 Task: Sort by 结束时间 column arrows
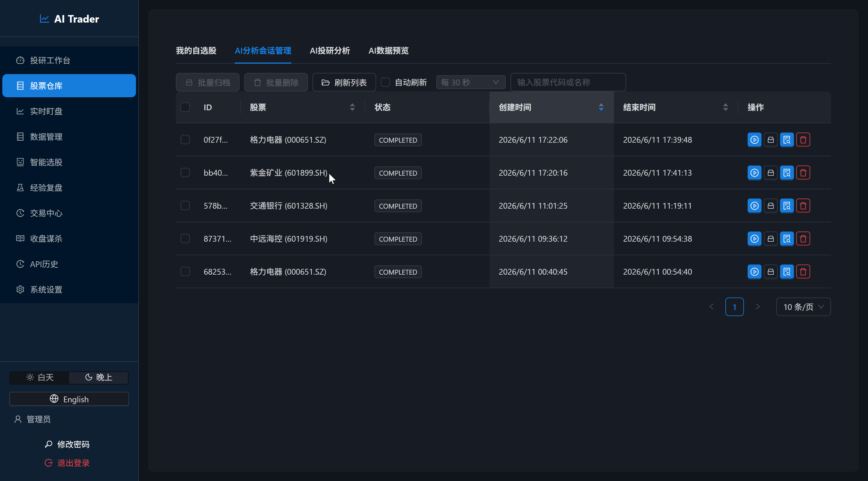point(725,107)
